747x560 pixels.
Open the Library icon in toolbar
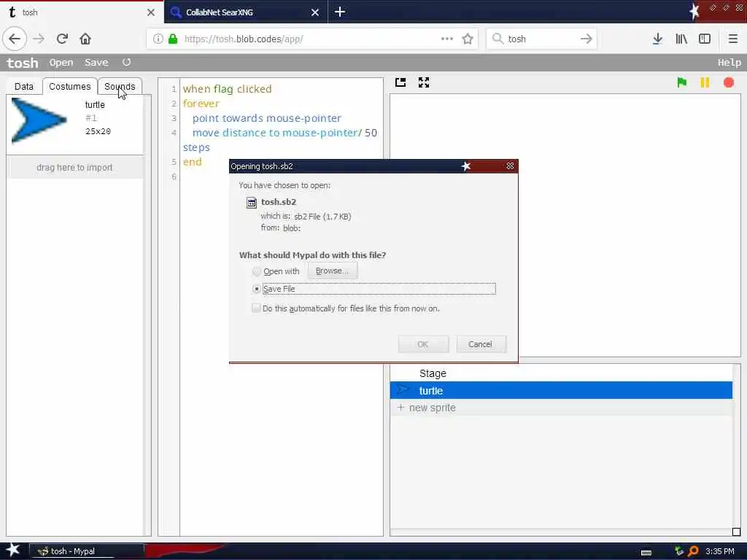coord(681,39)
